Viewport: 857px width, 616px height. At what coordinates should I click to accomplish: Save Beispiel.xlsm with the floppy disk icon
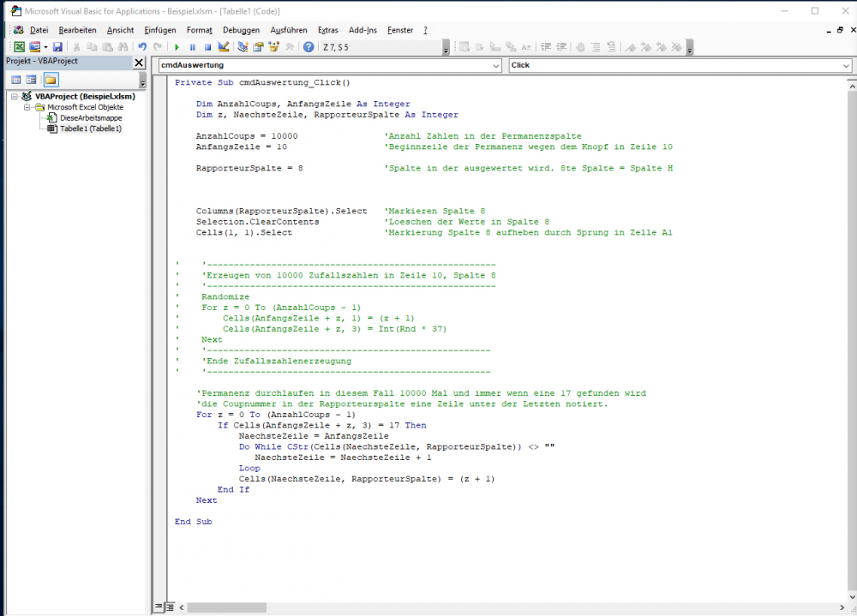click(x=57, y=47)
